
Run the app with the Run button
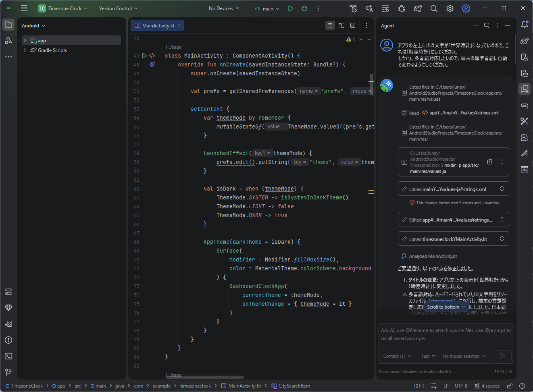tap(291, 8)
